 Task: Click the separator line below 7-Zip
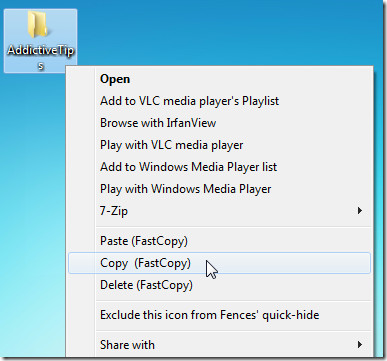(233, 227)
